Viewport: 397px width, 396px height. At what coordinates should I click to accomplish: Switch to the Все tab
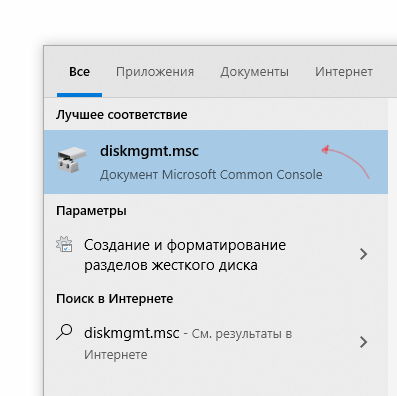click(79, 72)
